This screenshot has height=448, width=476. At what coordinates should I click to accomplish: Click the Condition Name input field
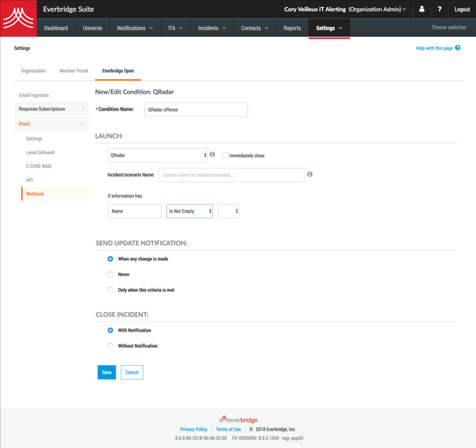point(196,110)
